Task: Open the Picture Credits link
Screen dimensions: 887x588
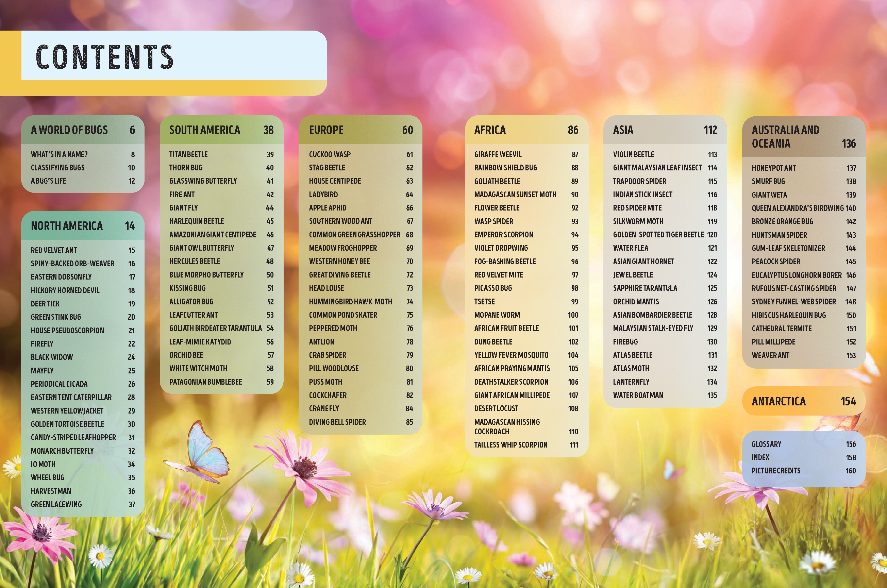Action: pos(775,471)
